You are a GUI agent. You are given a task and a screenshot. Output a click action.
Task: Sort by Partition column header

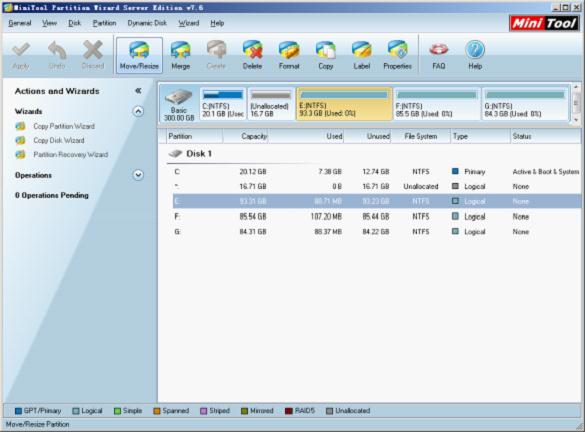194,136
